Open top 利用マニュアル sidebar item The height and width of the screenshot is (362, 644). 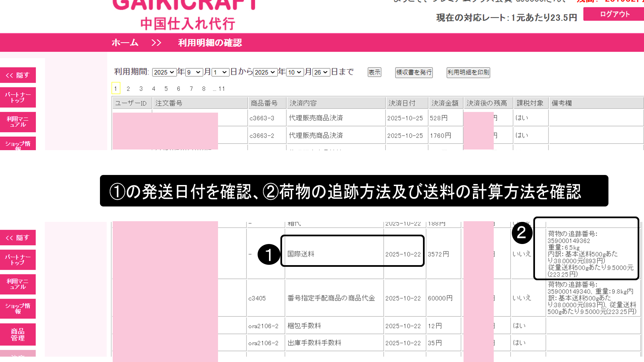pos(18,122)
